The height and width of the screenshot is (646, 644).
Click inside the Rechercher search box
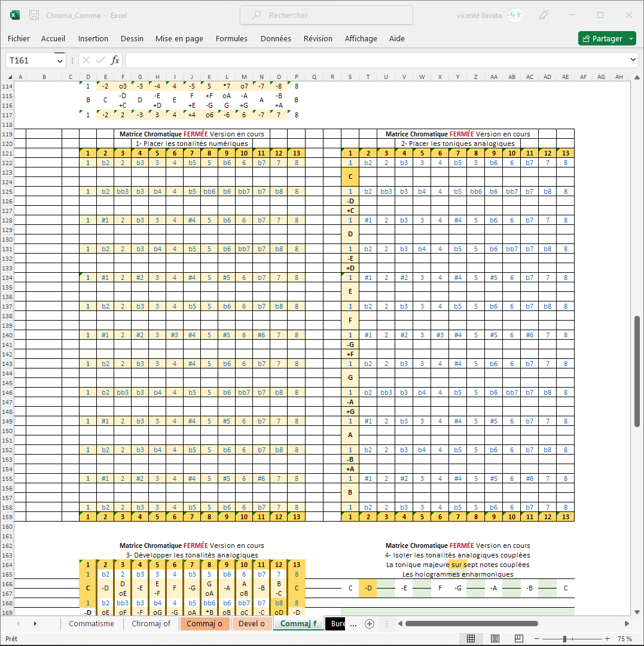tap(326, 15)
